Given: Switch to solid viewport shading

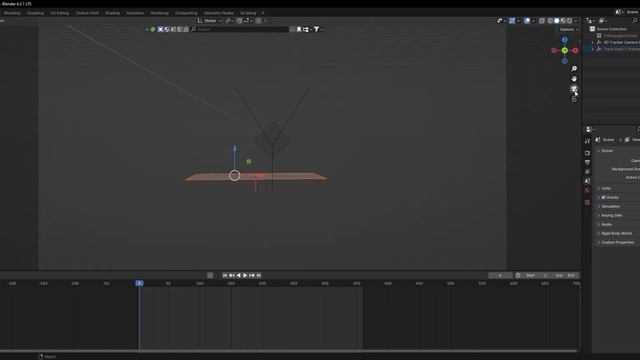Looking at the screenshot, I should pyautogui.click(x=557, y=21).
